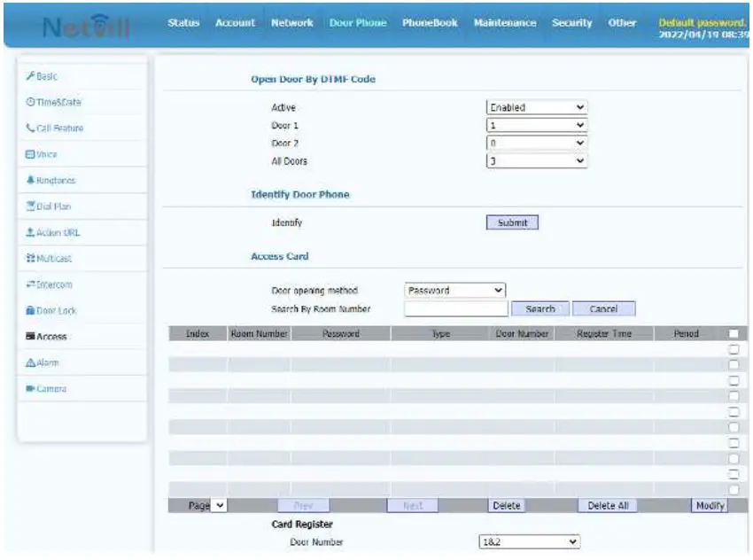Click the Time&Date clock icon
Image resolution: width=753 pixels, height=560 pixels.
[x=30, y=102]
